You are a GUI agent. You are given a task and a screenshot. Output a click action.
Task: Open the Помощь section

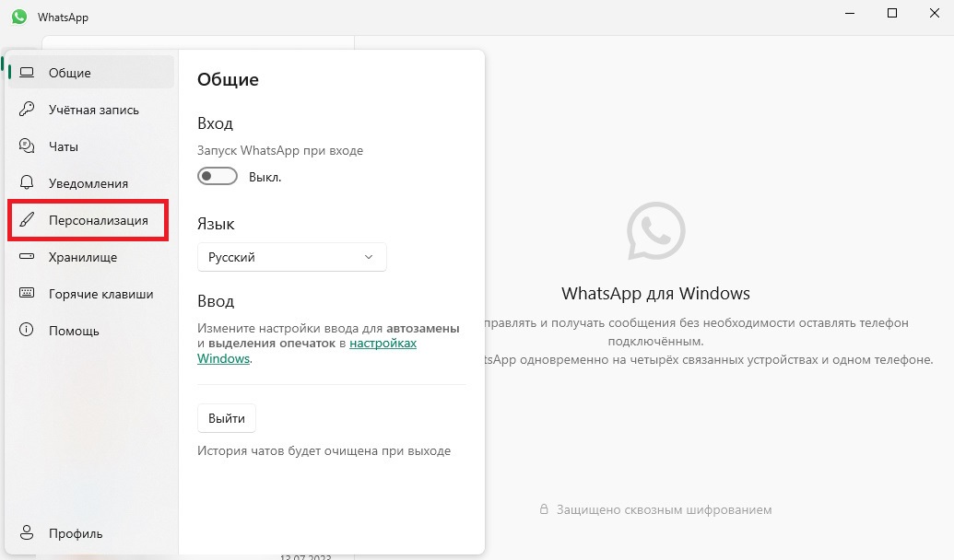[x=91, y=330]
